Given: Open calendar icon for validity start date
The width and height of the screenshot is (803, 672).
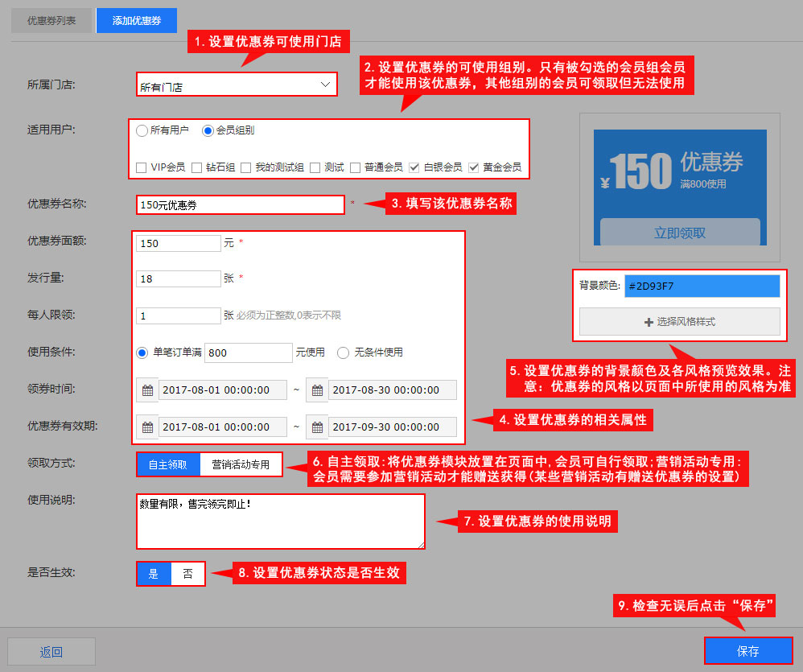Looking at the screenshot, I should (x=147, y=427).
